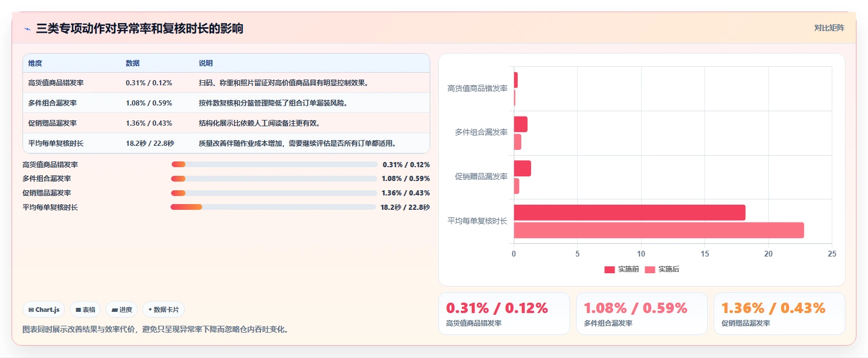Screen dimensions: 868x358
Task: Open the 0.31% / 0.12% data card
Action: pos(504,314)
